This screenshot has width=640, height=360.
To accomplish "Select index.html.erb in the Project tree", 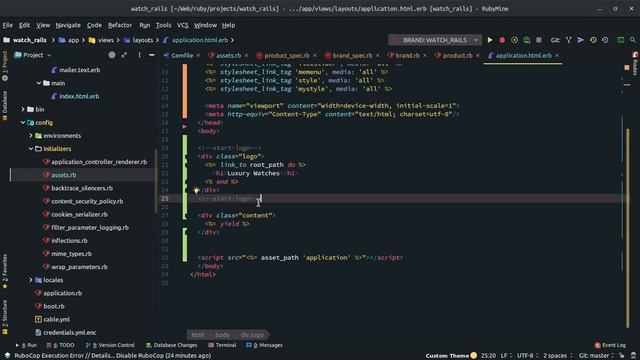I will [79, 96].
